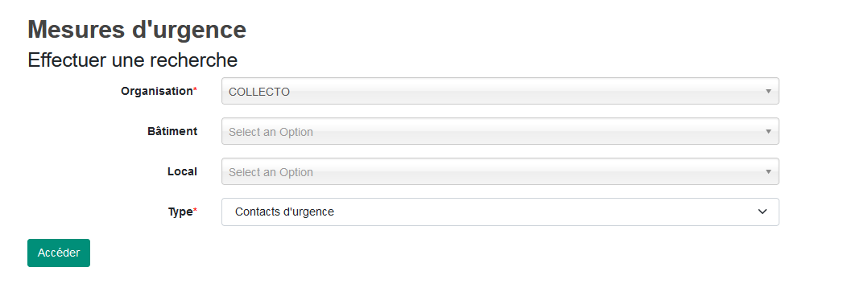
Task: Click the Local Select an Option placeholder
Action: [271, 173]
